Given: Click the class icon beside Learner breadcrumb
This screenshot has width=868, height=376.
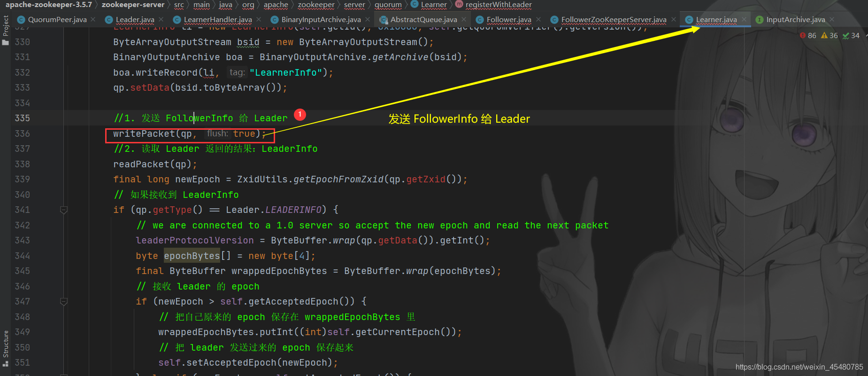Looking at the screenshot, I should 414,4.
